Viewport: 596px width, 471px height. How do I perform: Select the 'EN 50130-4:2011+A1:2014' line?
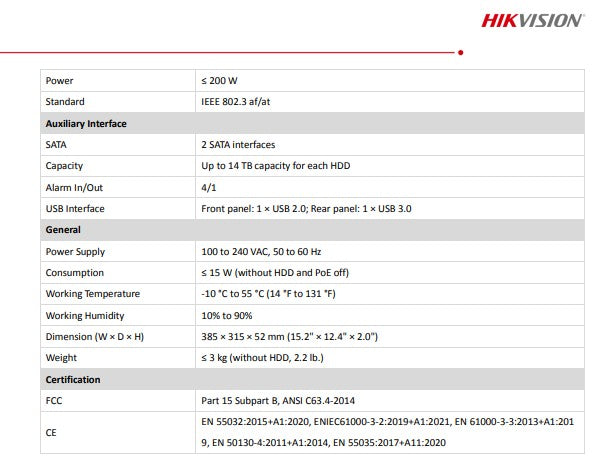(323, 443)
